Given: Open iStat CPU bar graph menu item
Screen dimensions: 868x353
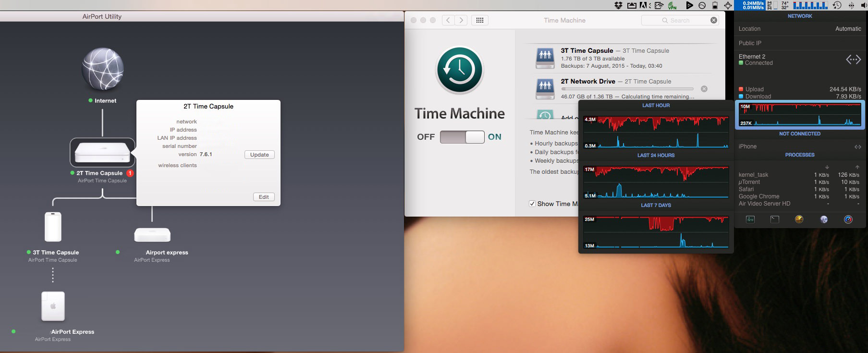Looking at the screenshot, I should click(x=810, y=5).
